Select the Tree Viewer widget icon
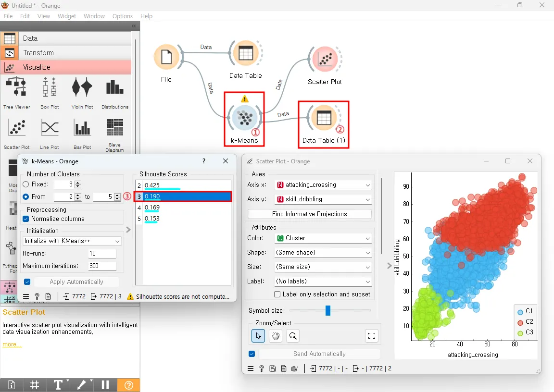Image resolution: width=554 pixels, height=392 pixels. pyautogui.click(x=17, y=87)
